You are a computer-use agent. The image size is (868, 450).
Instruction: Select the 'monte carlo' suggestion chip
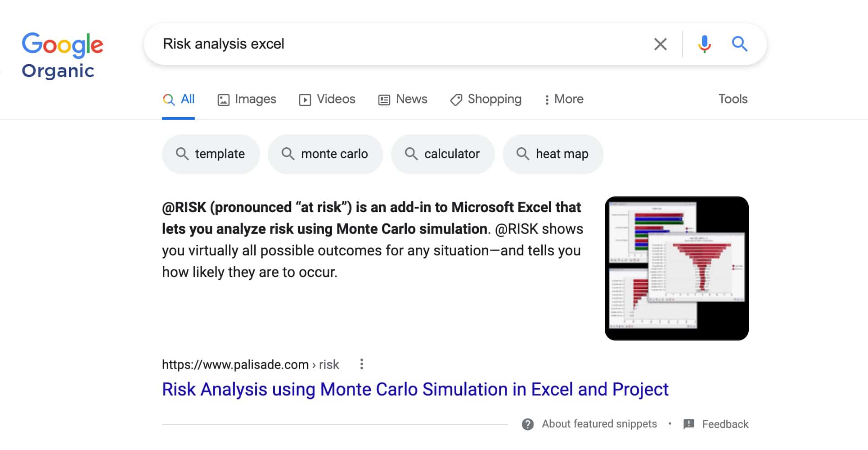click(x=325, y=154)
